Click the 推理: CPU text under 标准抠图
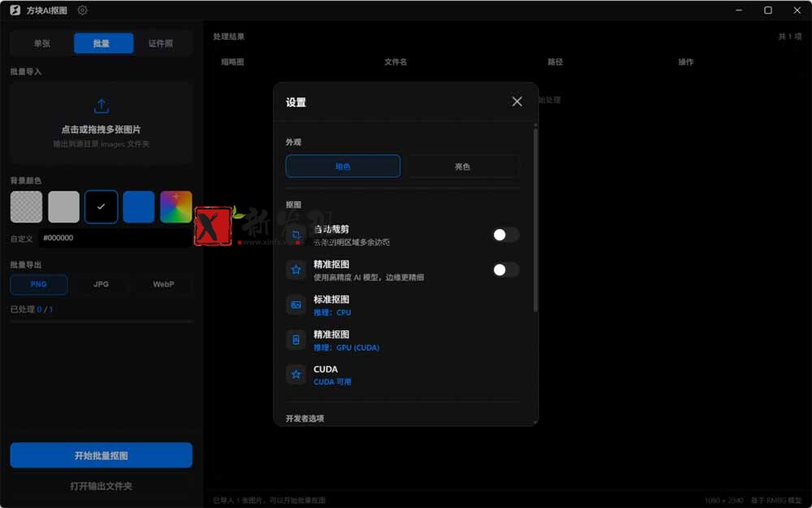The height and width of the screenshot is (508, 812). pos(332,312)
